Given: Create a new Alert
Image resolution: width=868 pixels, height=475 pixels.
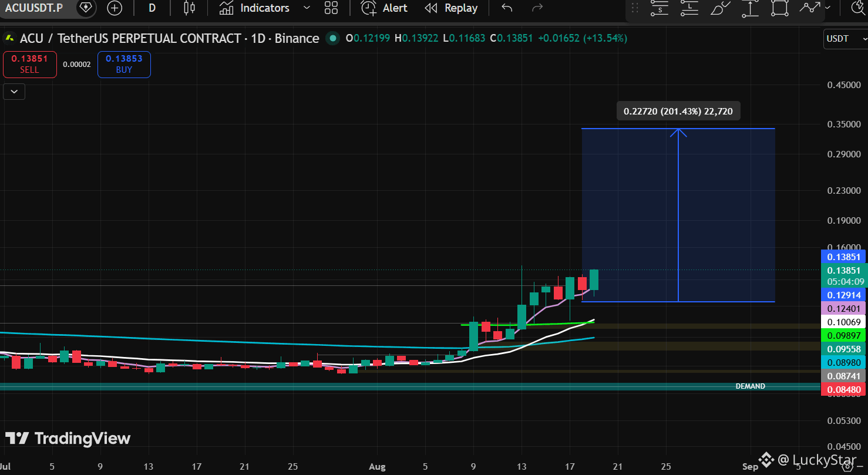Looking at the screenshot, I should pos(384,8).
